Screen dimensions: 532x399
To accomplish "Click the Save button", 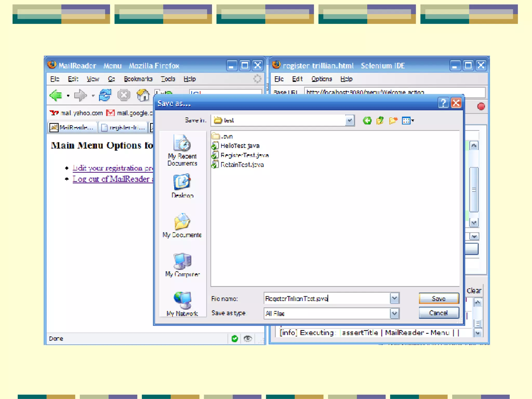I will [x=438, y=298].
